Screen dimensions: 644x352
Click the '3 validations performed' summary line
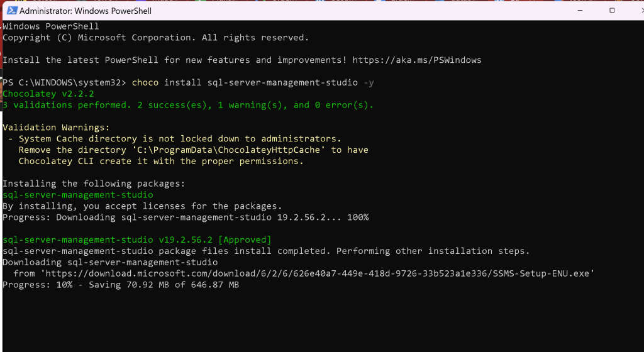pos(188,105)
